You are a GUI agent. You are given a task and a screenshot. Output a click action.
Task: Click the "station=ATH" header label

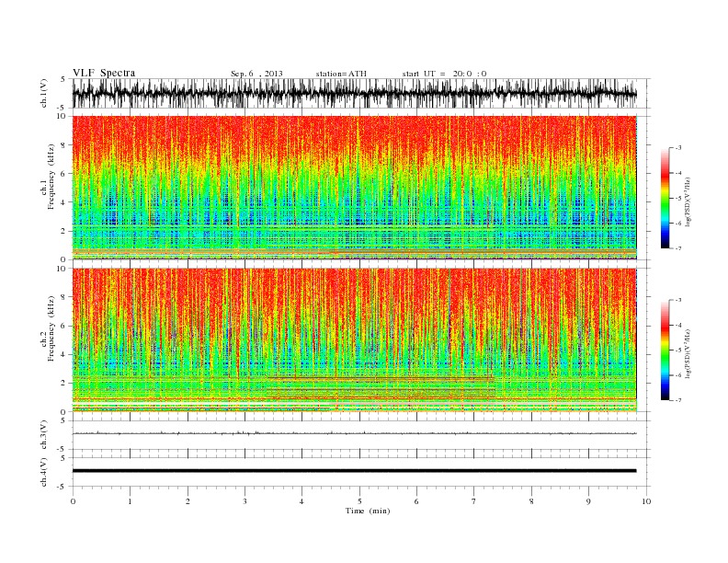click(x=341, y=74)
